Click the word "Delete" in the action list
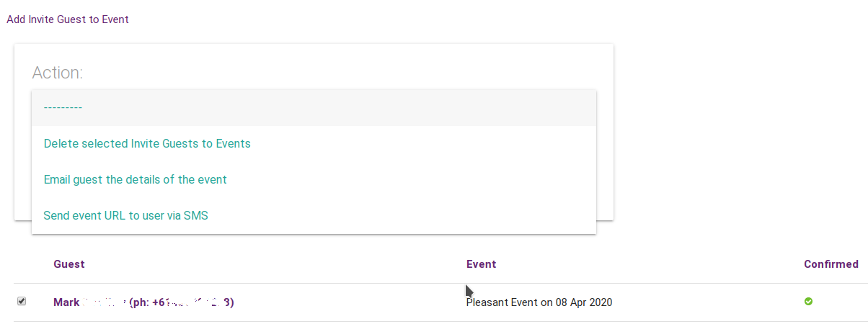This screenshot has height=324, width=868. 61,143
